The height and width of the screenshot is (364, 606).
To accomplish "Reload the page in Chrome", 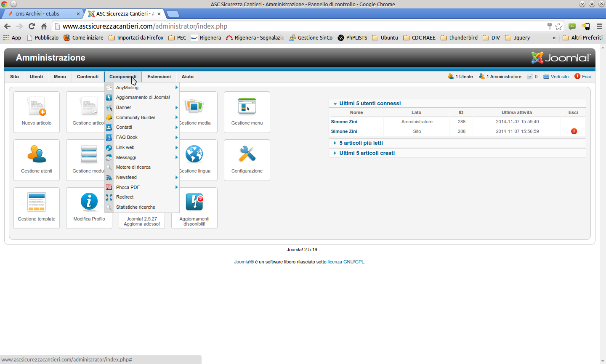I will click(x=32, y=26).
